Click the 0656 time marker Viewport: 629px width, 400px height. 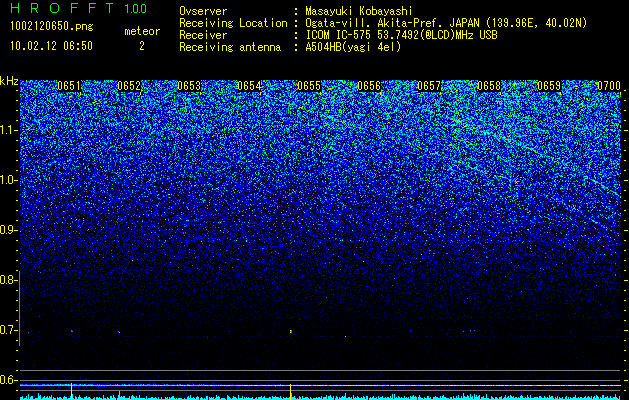(369, 86)
